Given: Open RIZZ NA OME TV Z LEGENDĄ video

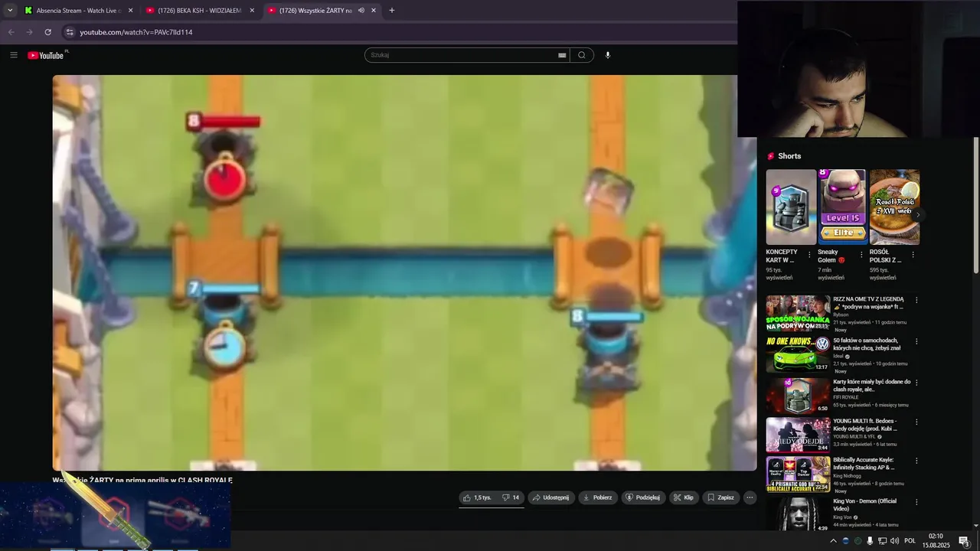Looking at the screenshot, I should click(x=870, y=302).
